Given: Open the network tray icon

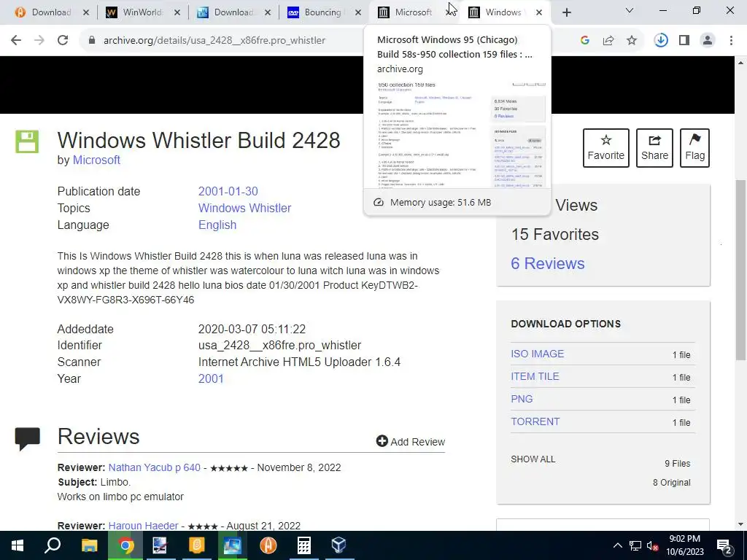Looking at the screenshot, I should pos(635,545).
